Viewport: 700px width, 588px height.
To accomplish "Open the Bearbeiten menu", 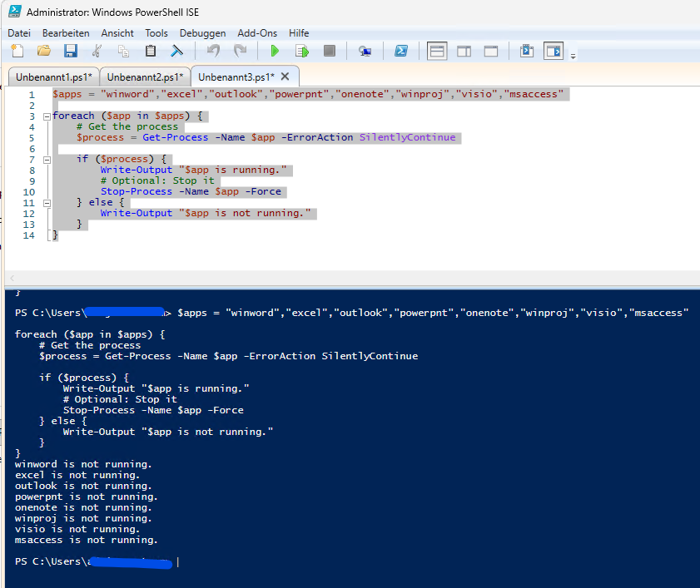I will pyautogui.click(x=66, y=33).
